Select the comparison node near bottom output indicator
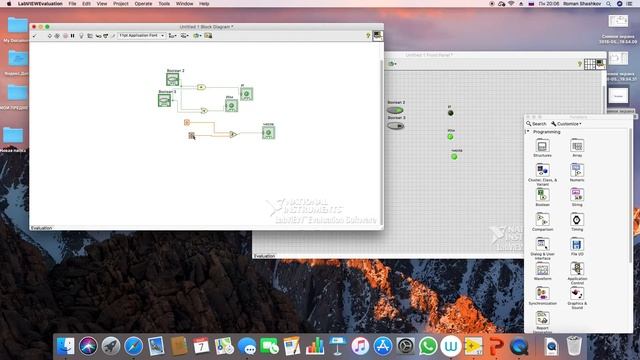This screenshot has height=360, width=640. click(x=233, y=134)
